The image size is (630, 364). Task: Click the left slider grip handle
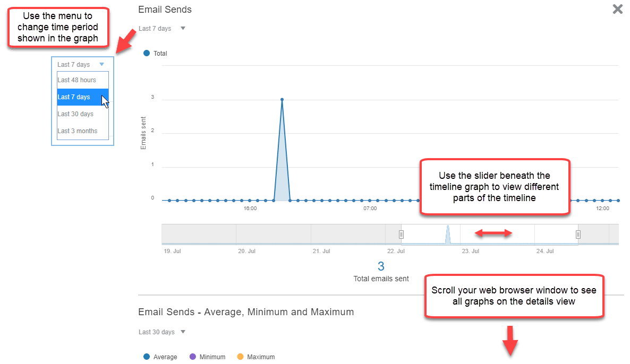point(401,234)
